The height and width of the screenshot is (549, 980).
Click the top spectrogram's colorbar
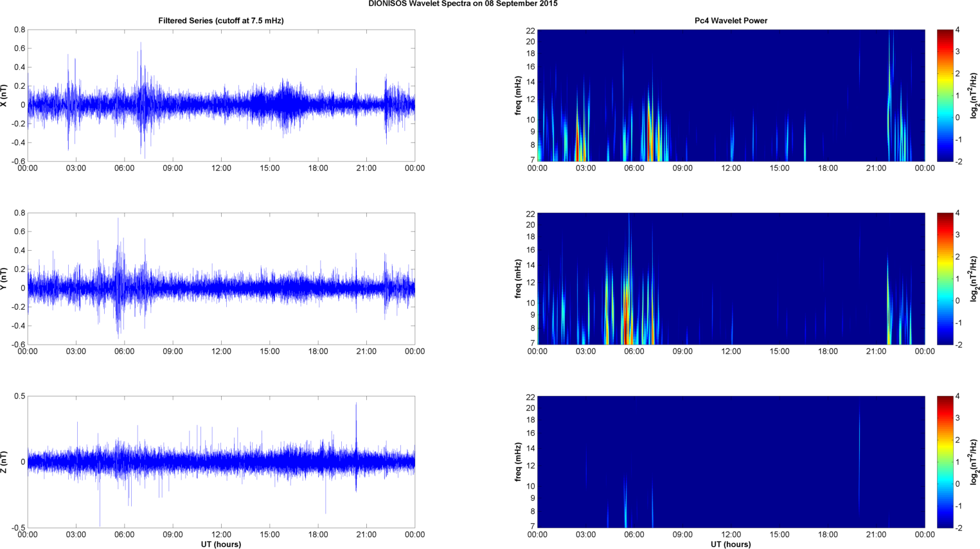click(x=944, y=95)
